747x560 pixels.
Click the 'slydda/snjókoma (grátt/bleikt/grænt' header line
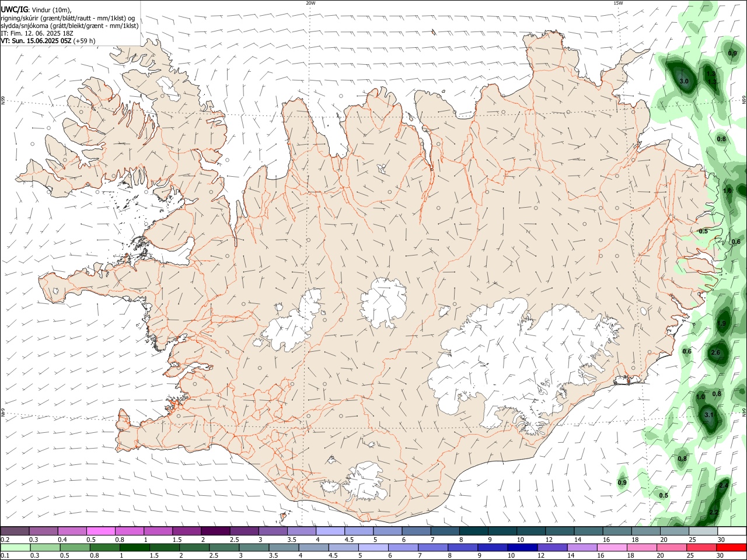(x=69, y=26)
